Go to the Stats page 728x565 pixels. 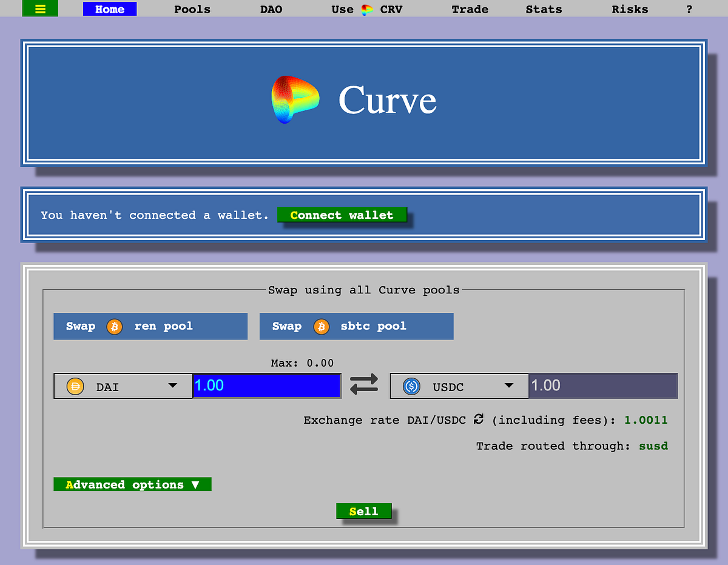[x=544, y=9]
